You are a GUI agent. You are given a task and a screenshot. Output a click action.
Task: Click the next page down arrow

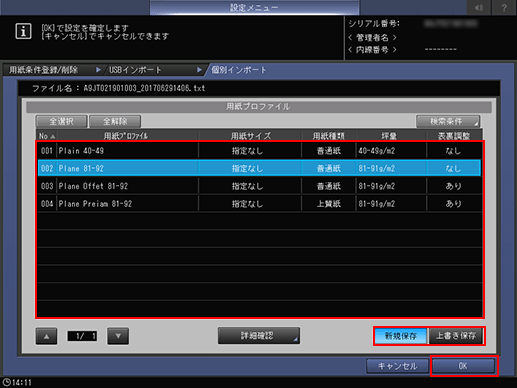coord(118,336)
